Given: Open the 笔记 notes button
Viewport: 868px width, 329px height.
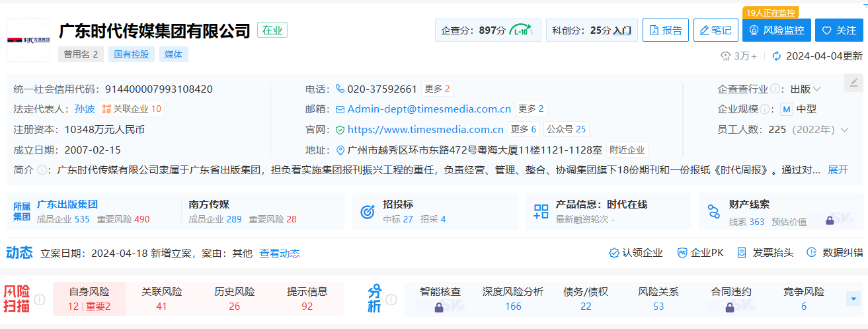Looking at the screenshot, I should point(715,30).
